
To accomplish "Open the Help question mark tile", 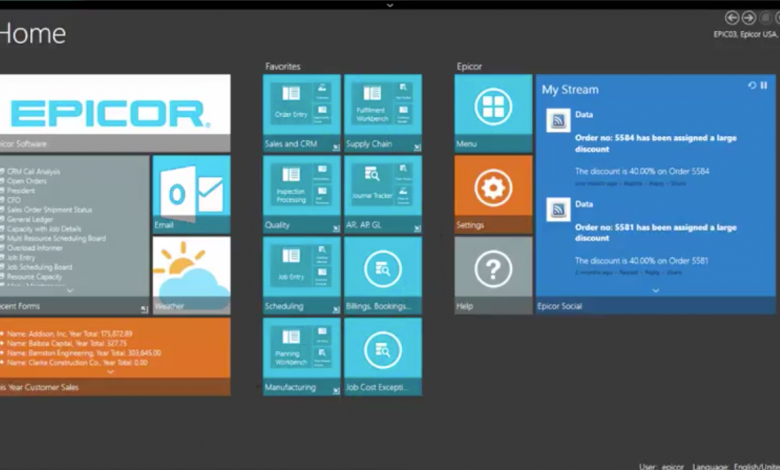I will point(493,275).
